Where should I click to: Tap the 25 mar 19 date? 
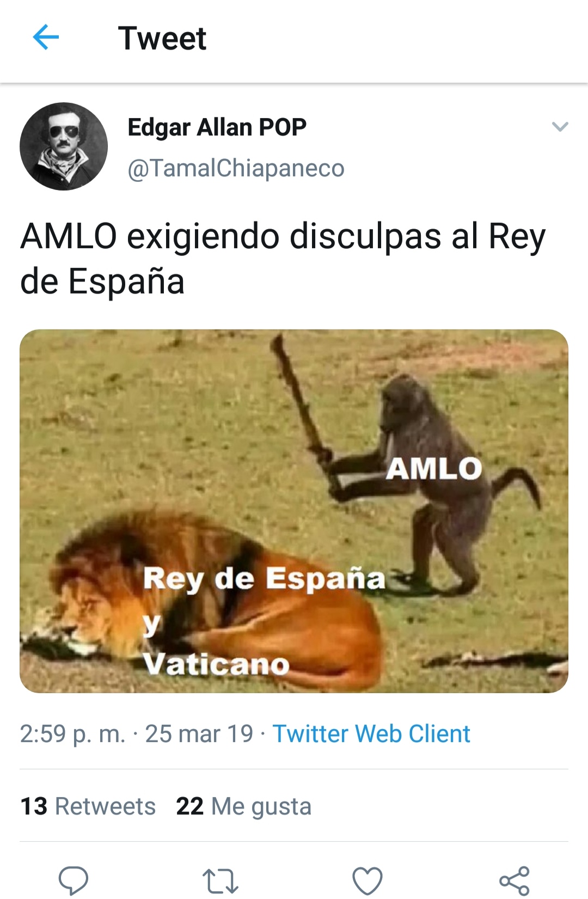point(199,733)
